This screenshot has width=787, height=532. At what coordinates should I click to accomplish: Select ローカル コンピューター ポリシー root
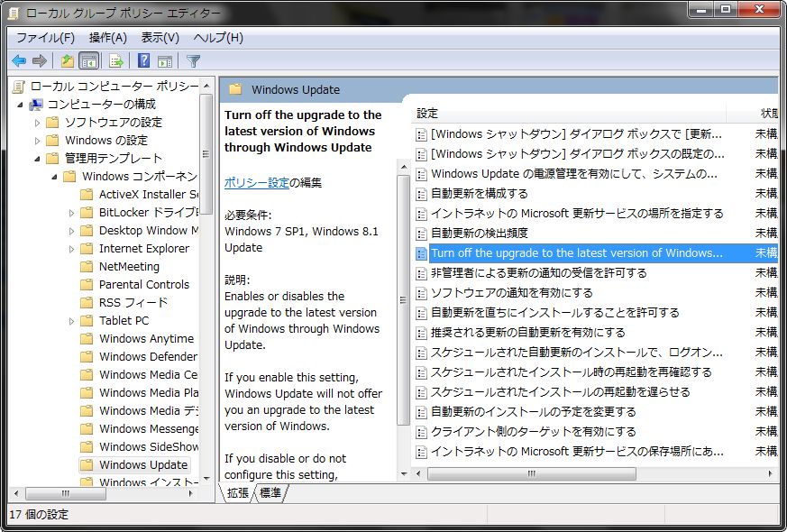point(114,87)
